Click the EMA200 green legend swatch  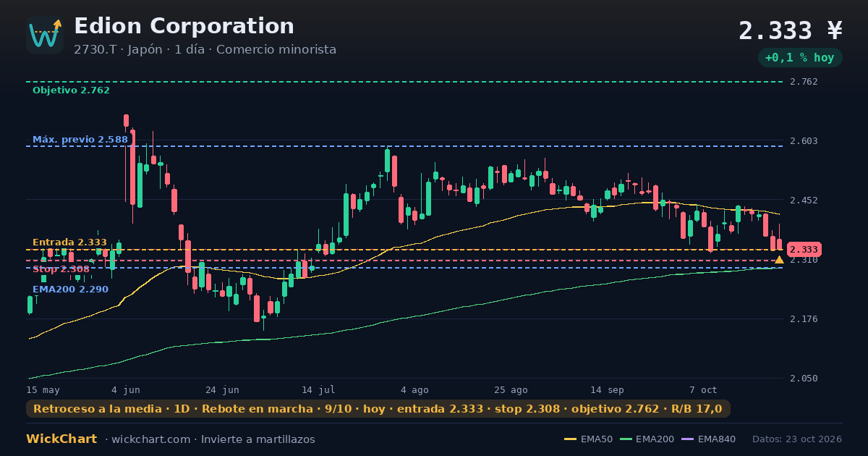tap(626, 439)
